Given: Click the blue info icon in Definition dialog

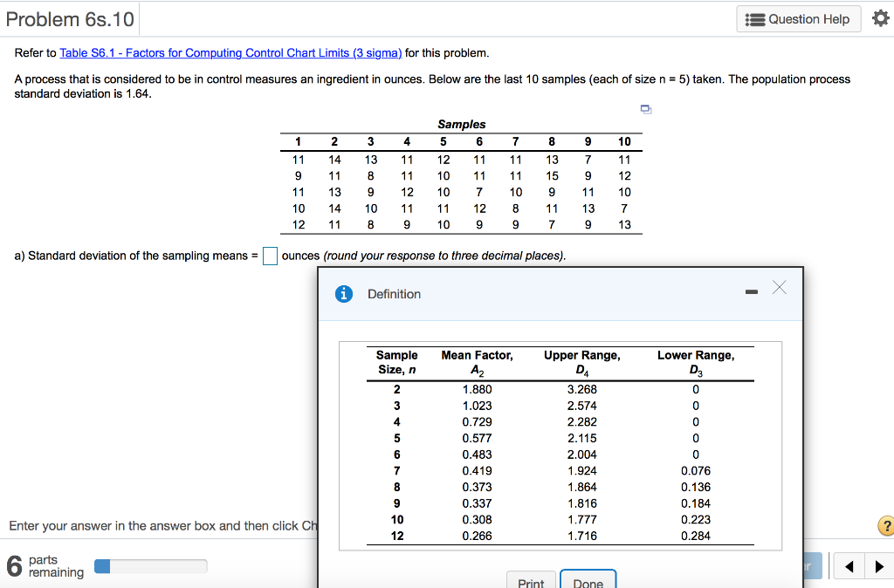Looking at the screenshot, I should pyautogui.click(x=344, y=294).
